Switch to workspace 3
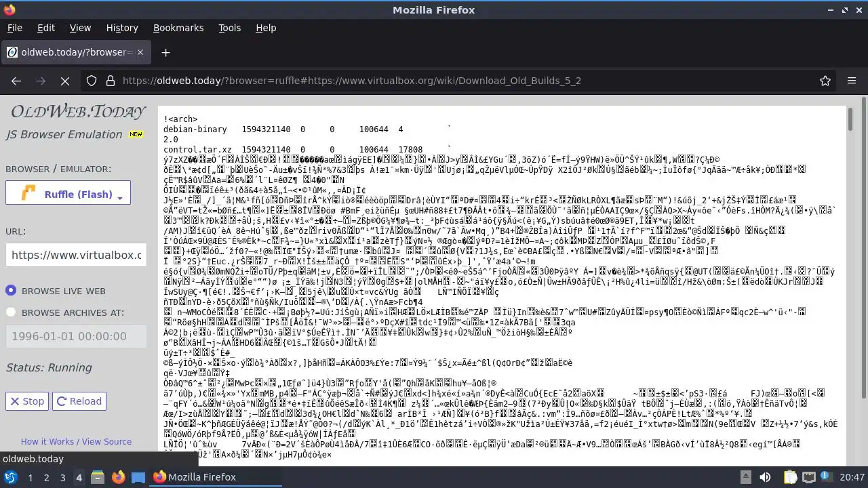This screenshot has width=868, height=488. point(62,477)
